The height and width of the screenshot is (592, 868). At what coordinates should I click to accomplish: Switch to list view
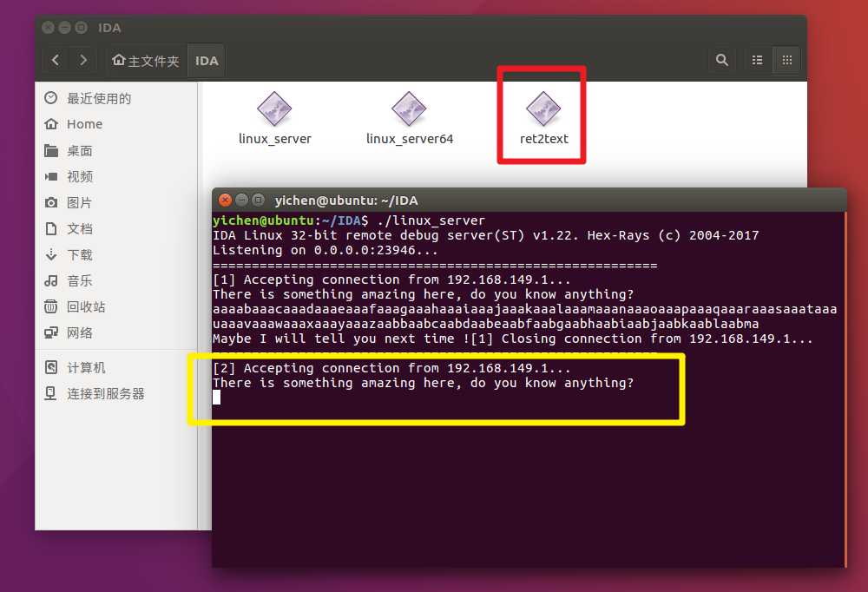click(x=757, y=60)
